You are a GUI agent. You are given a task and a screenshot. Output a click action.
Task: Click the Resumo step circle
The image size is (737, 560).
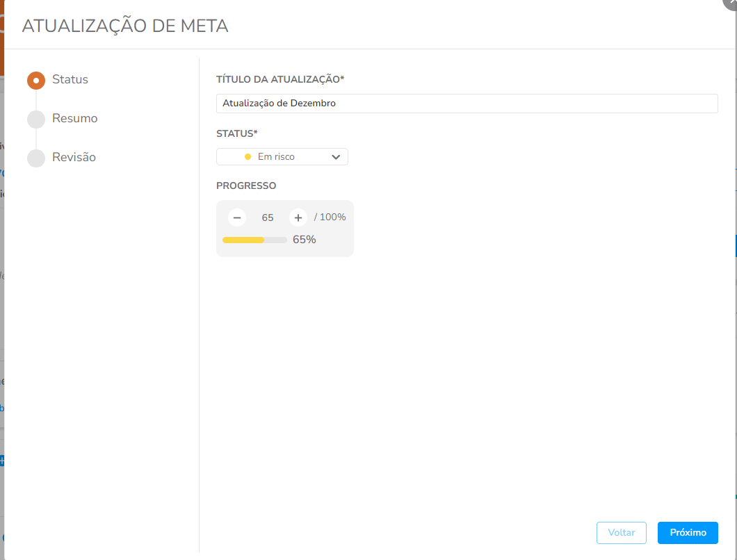click(36, 120)
